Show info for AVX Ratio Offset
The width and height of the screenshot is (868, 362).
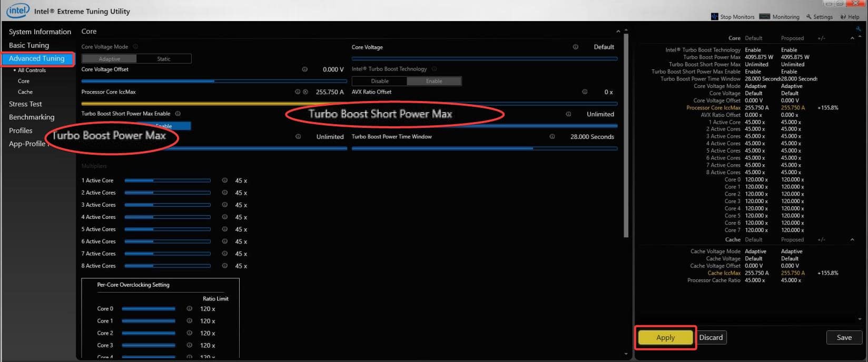coord(585,92)
